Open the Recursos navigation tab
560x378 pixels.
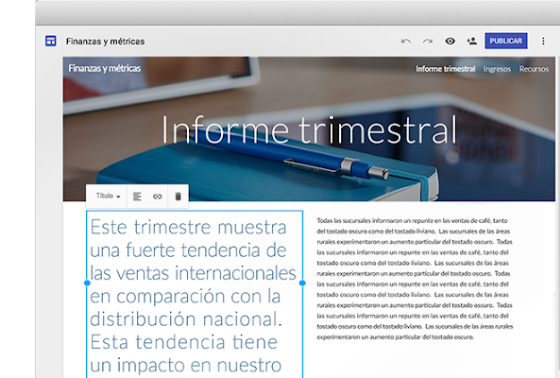[534, 69]
